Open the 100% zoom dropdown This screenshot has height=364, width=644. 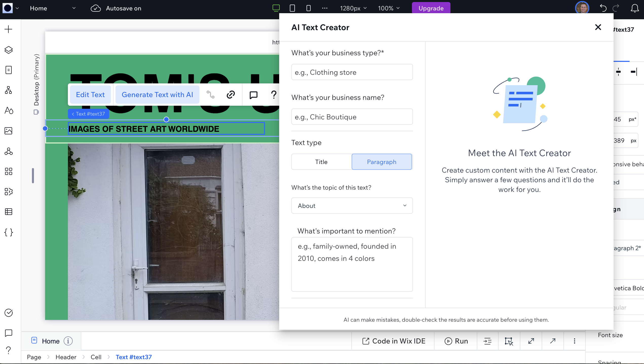pyautogui.click(x=389, y=8)
